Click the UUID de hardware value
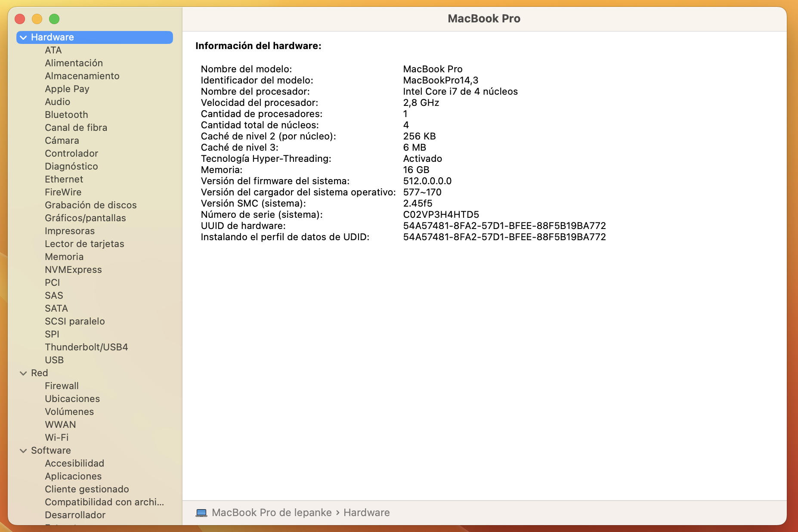 [504, 226]
